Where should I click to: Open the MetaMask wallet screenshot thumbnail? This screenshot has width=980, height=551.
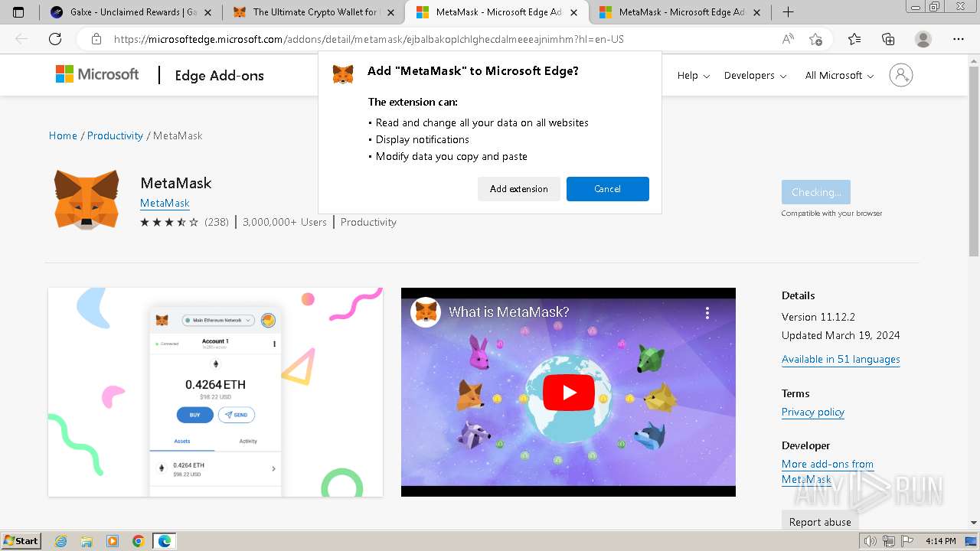(x=215, y=392)
